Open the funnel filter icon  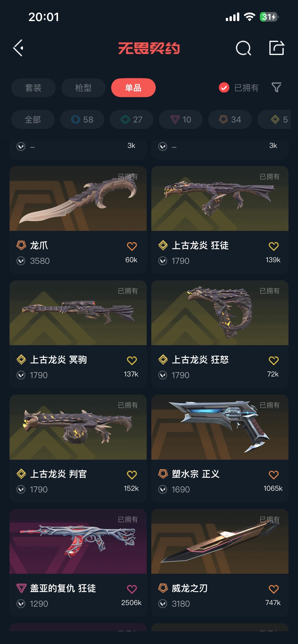click(276, 87)
